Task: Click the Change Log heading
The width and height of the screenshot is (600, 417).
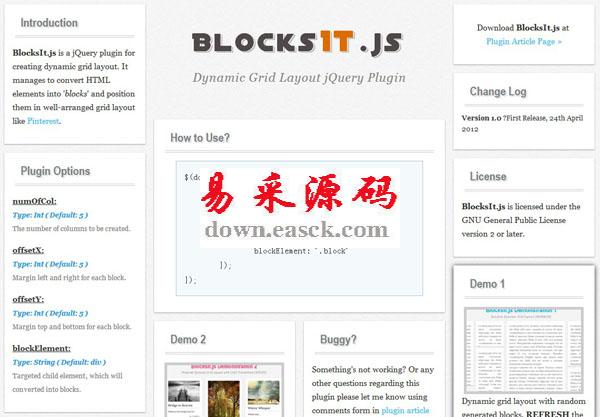Action: point(498,92)
